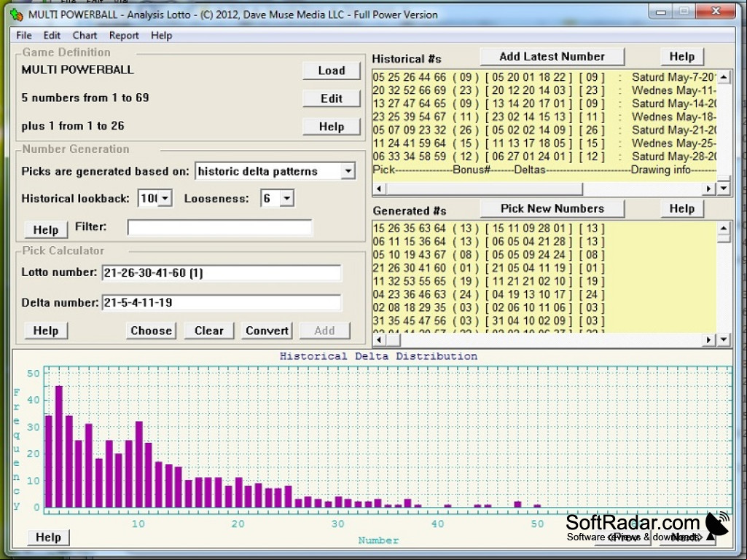Image resolution: width=747 pixels, height=560 pixels.
Task: Click the Delta number input field
Action: 222,302
